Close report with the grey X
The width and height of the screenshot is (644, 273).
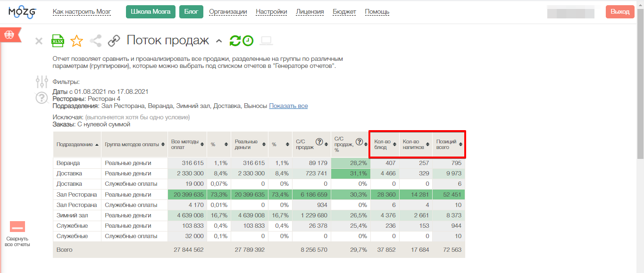(39, 41)
